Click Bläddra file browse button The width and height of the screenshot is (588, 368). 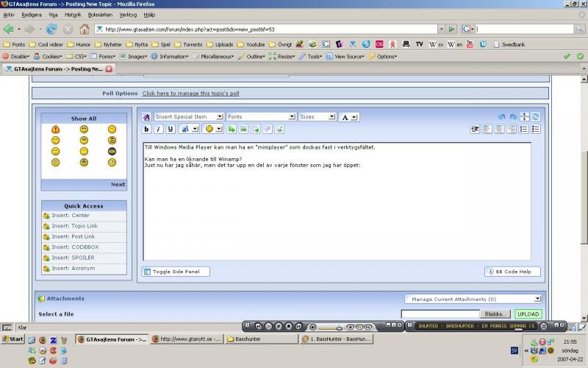point(495,314)
